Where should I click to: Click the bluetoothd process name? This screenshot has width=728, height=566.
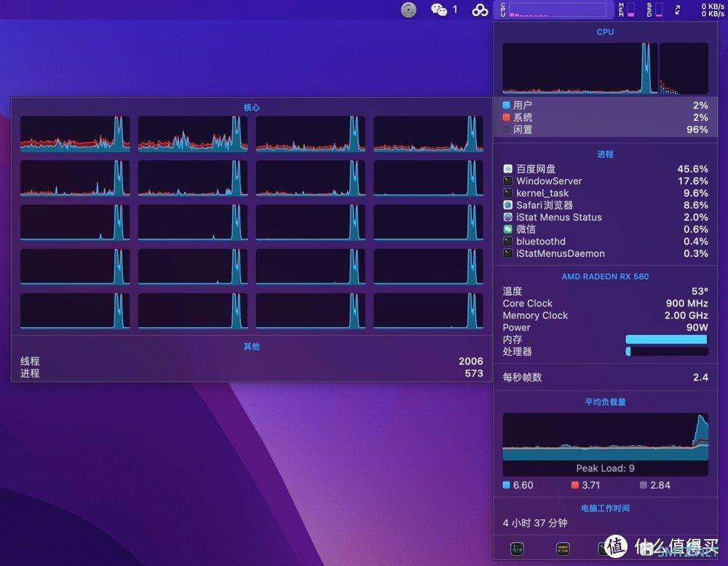tap(540, 241)
